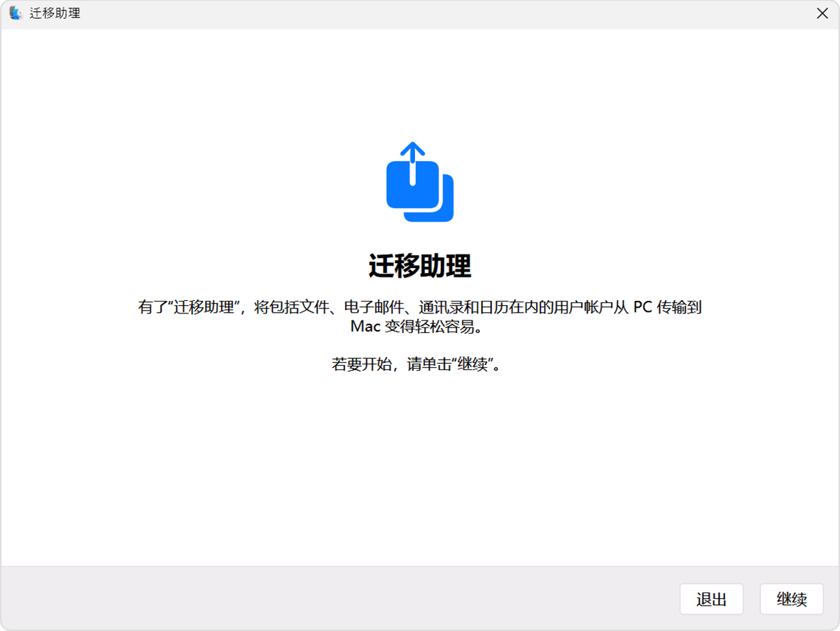Screen dimensions: 840x631
Task: Click the blue transfer arrow icon
Action: coord(420,182)
